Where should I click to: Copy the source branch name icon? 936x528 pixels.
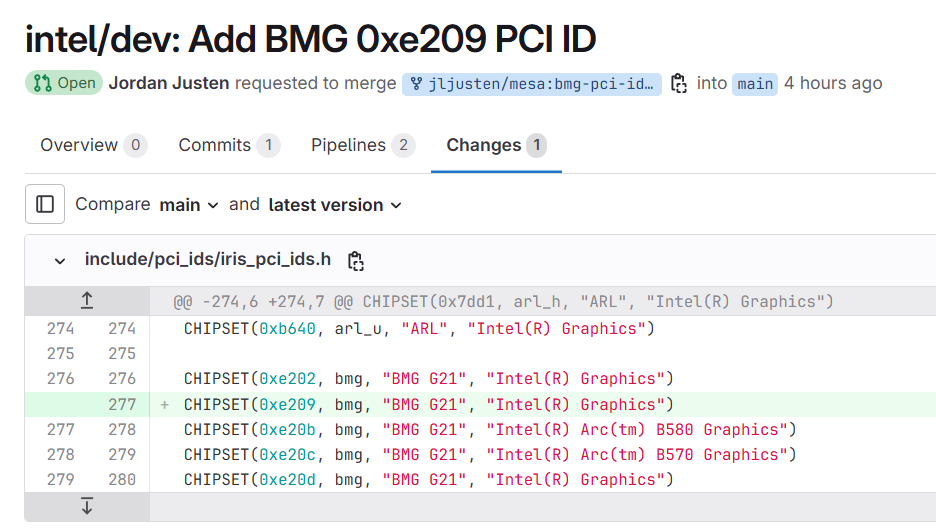click(679, 83)
